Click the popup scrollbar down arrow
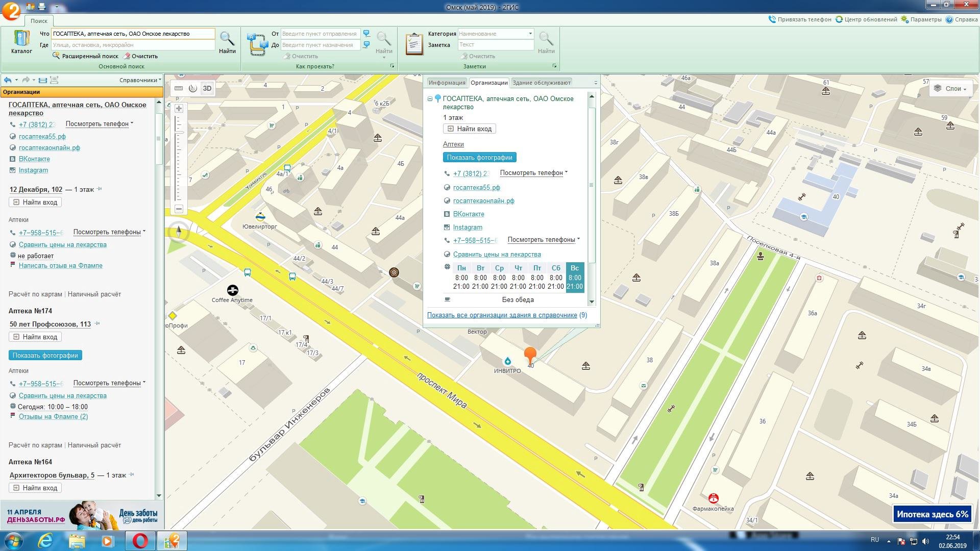 pyautogui.click(x=592, y=302)
